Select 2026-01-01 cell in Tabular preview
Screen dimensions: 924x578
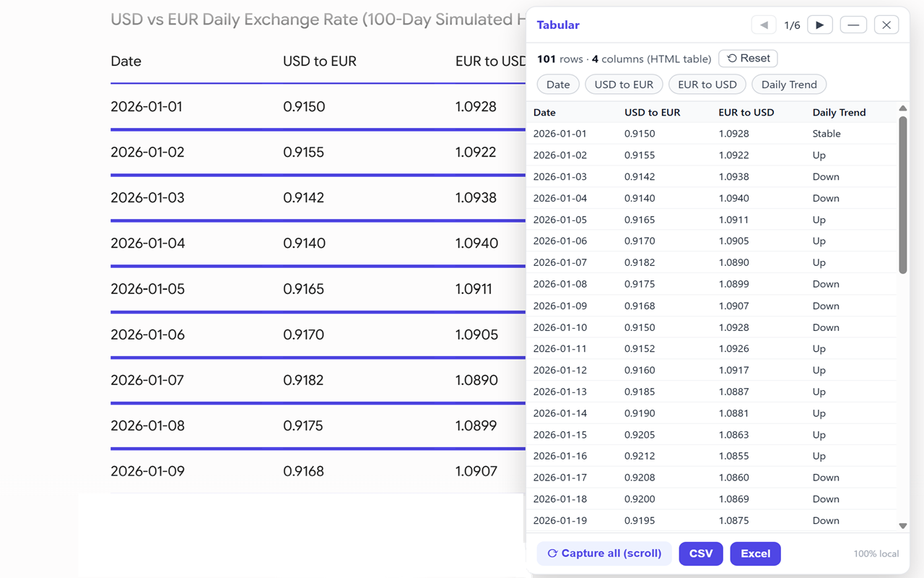pos(560,134)
